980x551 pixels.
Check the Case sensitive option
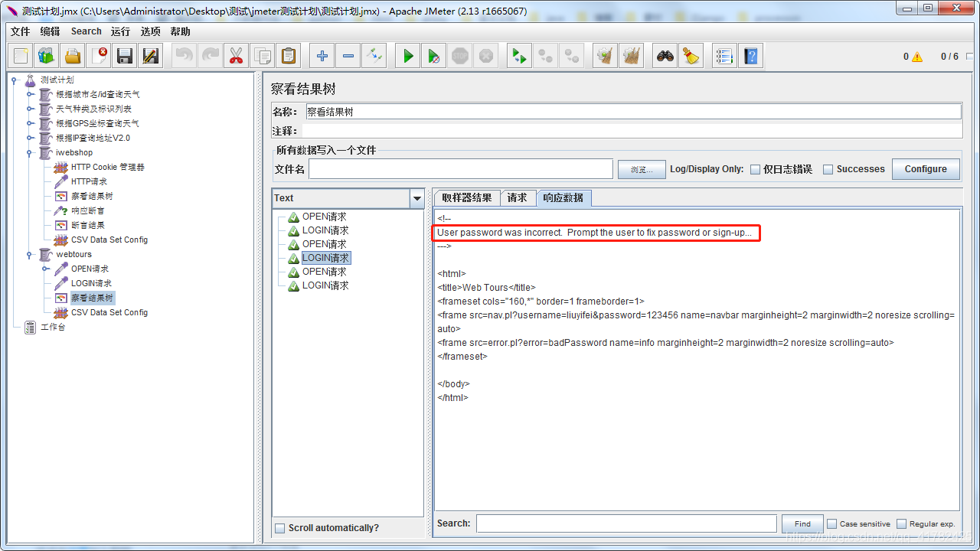pyautogui.click(x=831, y=524)
